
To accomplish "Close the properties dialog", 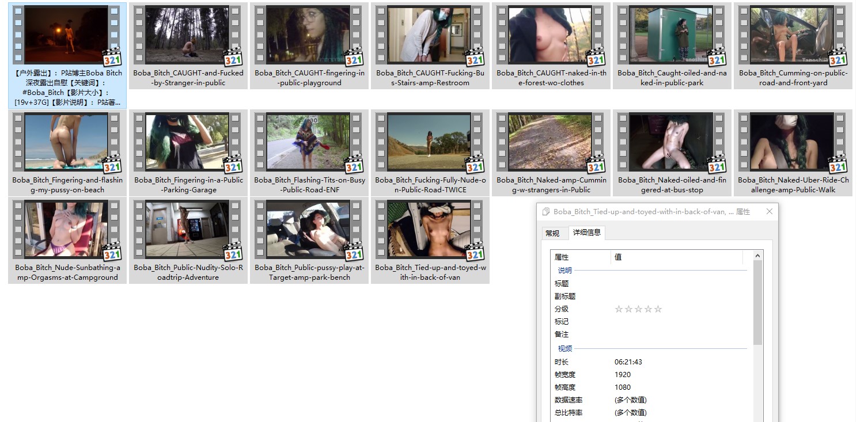I will (x=769, y=212).
